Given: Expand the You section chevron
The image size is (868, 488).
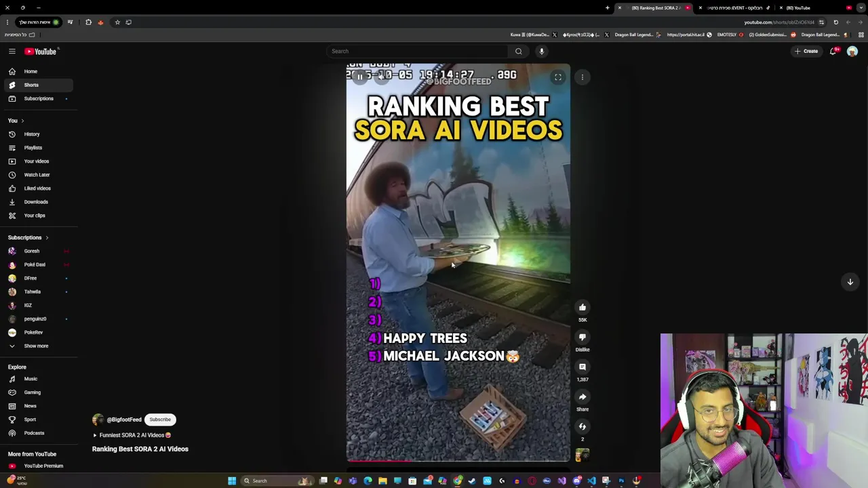Looking at the screenshot, I should pyautogui.click(x=22, y=121).
